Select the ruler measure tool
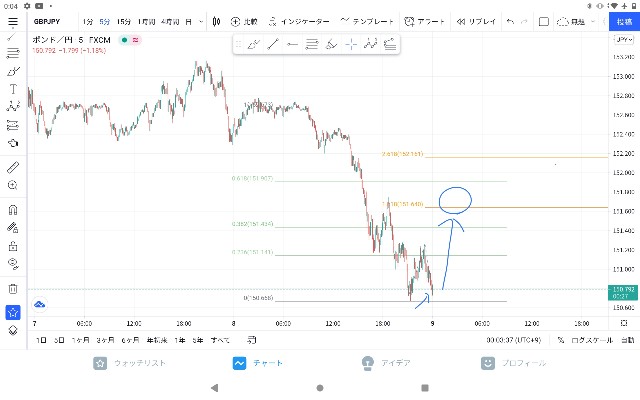This screenshot has height=400, width=640. pos(13,167)
